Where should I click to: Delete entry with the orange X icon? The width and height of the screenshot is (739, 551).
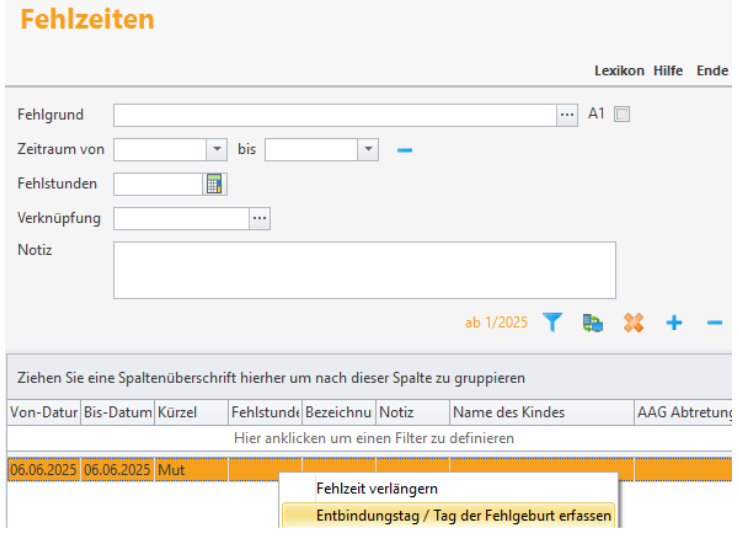click(x=633, y=323)
